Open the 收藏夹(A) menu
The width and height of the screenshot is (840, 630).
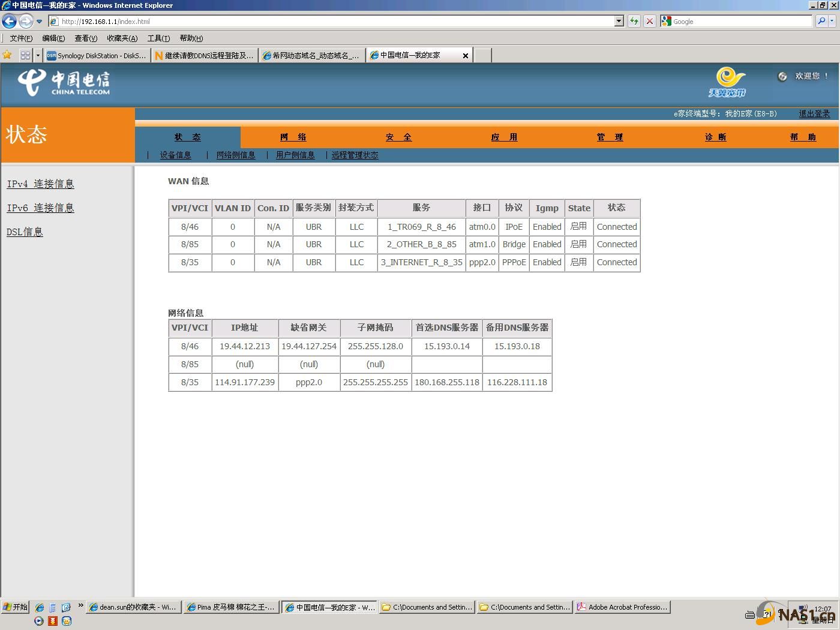[x=122, y=38]
